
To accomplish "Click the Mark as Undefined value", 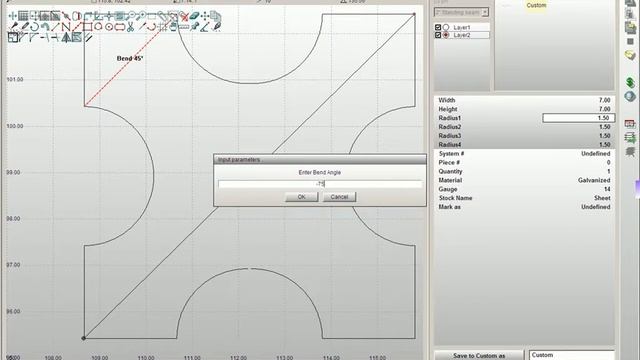I will tap(596, 207).
